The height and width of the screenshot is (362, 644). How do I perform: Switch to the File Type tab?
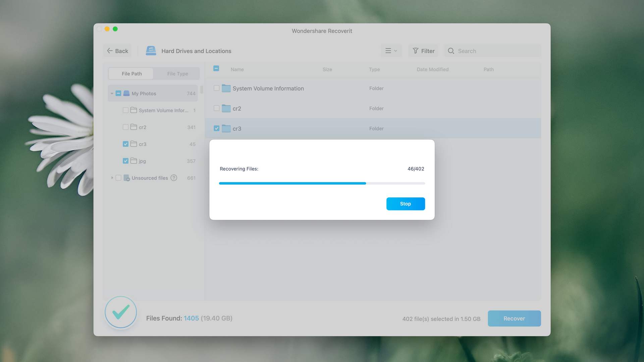177,74
